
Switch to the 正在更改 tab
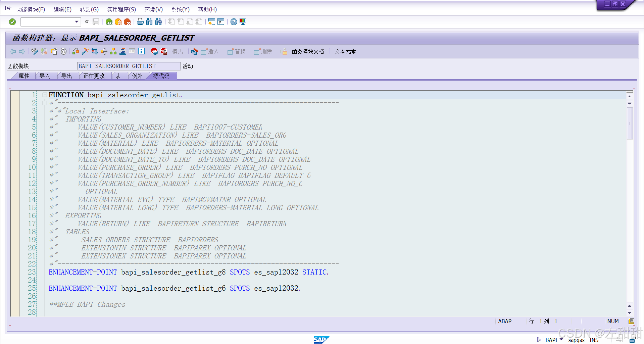pyautogui.click(x=94, y=76)
